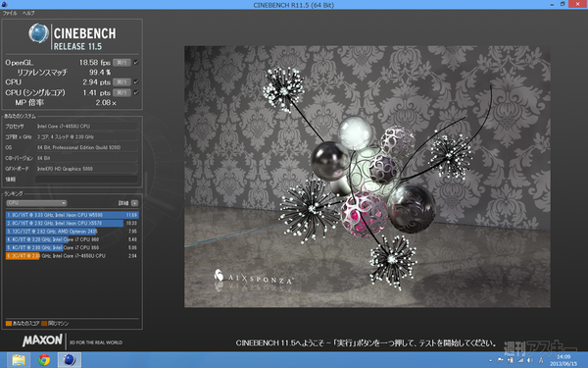Click the GFX board field HD Graphics 5000

coord(86,169)
